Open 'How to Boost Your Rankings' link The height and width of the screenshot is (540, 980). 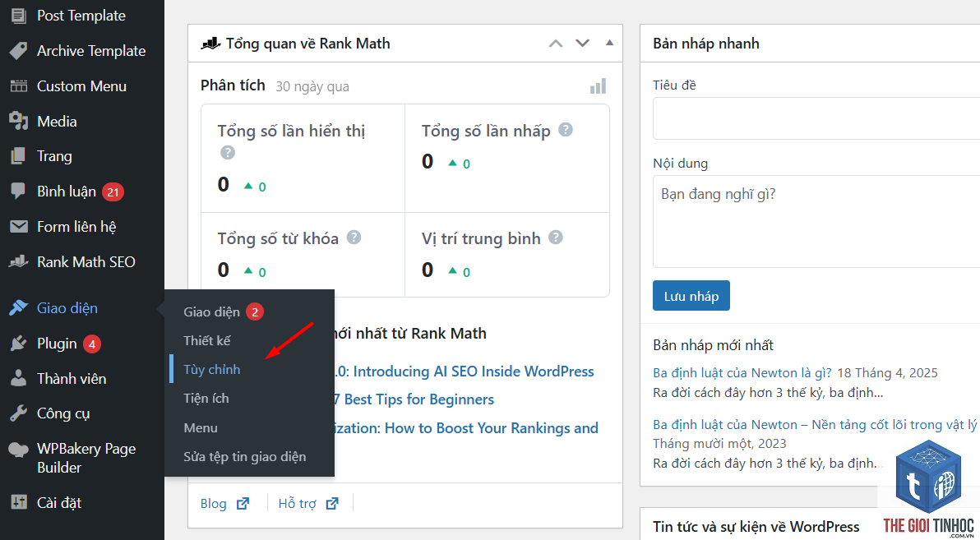(x=466, y=428)
